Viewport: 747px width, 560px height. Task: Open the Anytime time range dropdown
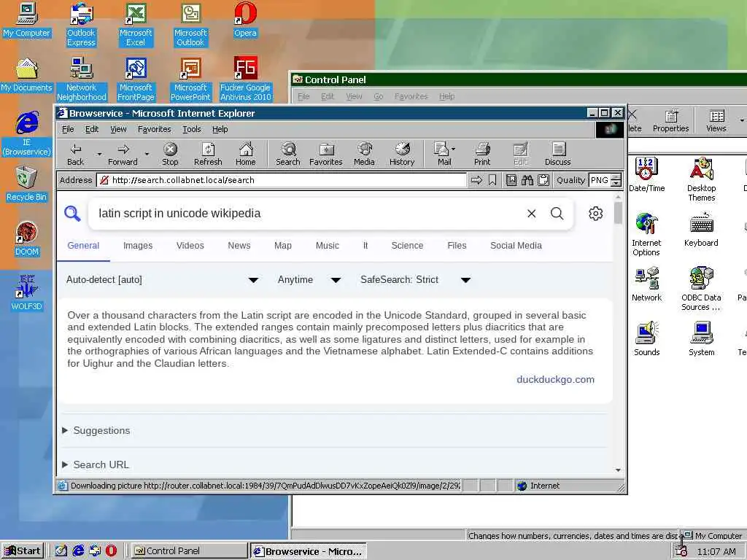[x=309, y=280]
